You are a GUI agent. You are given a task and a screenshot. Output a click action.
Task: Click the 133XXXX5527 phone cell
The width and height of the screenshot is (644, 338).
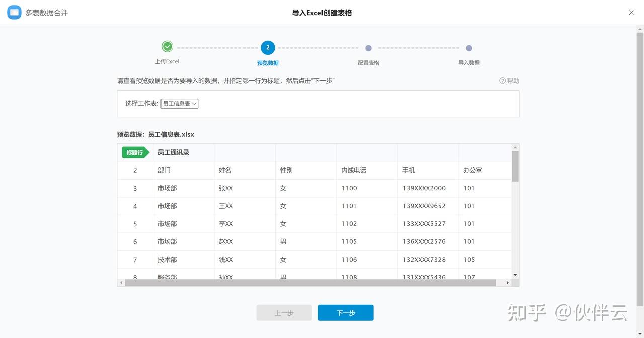click(428, 224)
